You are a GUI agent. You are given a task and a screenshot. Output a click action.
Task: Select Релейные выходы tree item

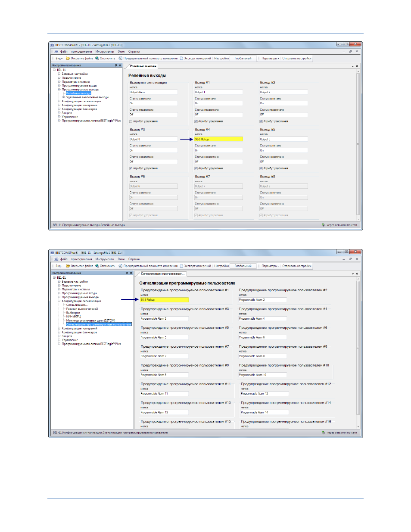pos(78,93)
